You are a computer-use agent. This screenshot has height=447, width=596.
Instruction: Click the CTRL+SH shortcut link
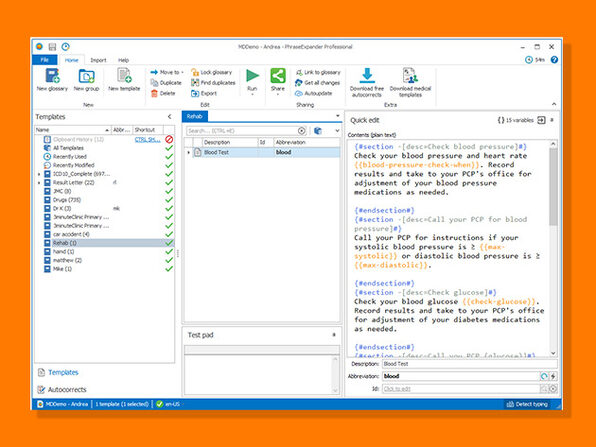[x=147, y=139]
